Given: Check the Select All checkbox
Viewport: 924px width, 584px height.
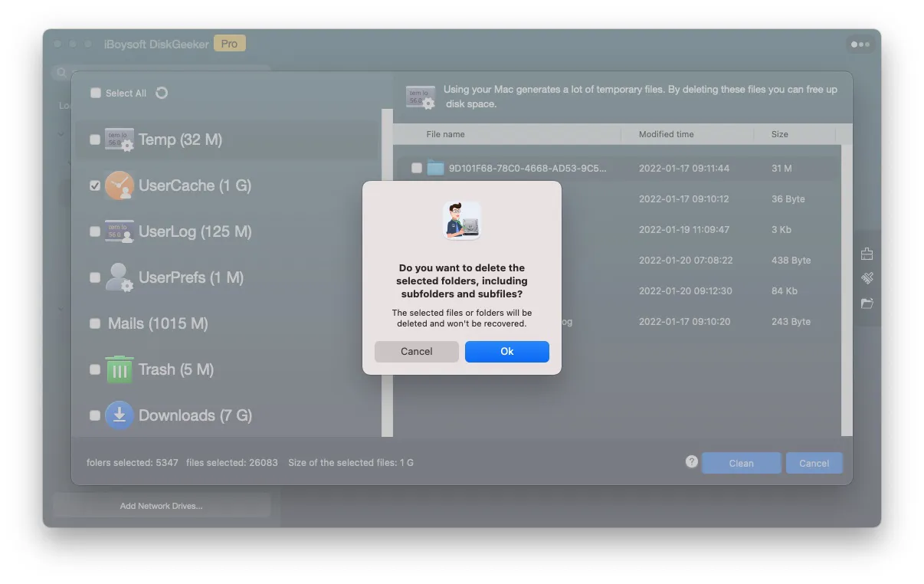Looking at the screenshot, I should point(96,93).
